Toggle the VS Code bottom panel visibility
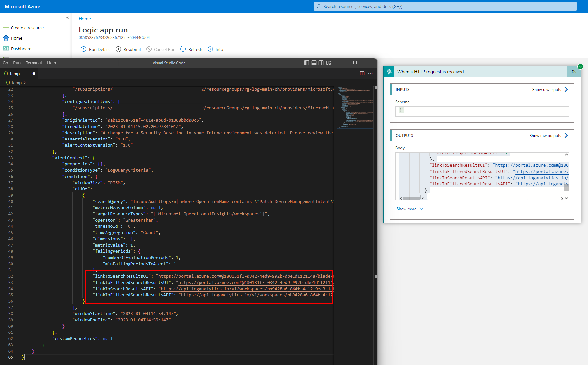Image resolution: width=588 pixels, height=365 pixels. [314, 62]
